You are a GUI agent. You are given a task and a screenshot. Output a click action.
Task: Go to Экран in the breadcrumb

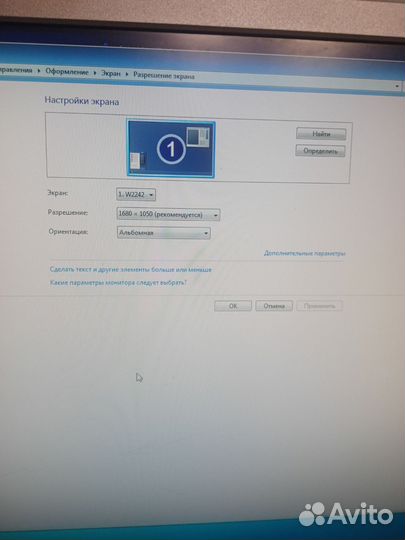click(111, 73)
